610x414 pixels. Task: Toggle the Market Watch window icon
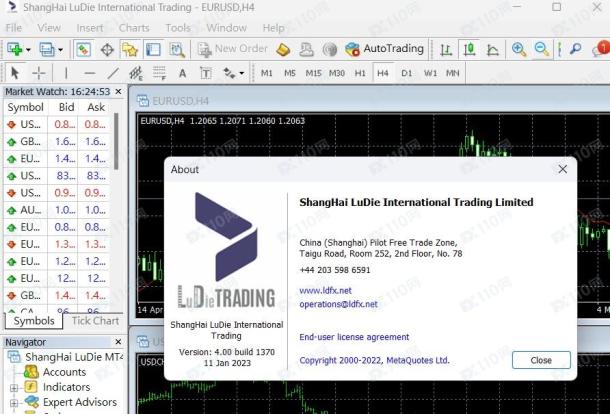click(x=84, y=49)
